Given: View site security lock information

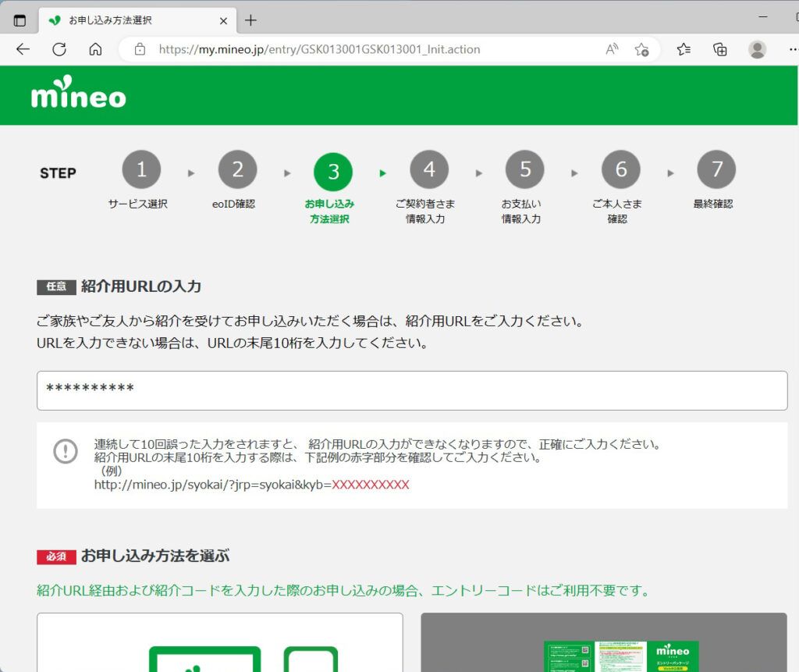Looking at the screenshot, I should (140, 49).
